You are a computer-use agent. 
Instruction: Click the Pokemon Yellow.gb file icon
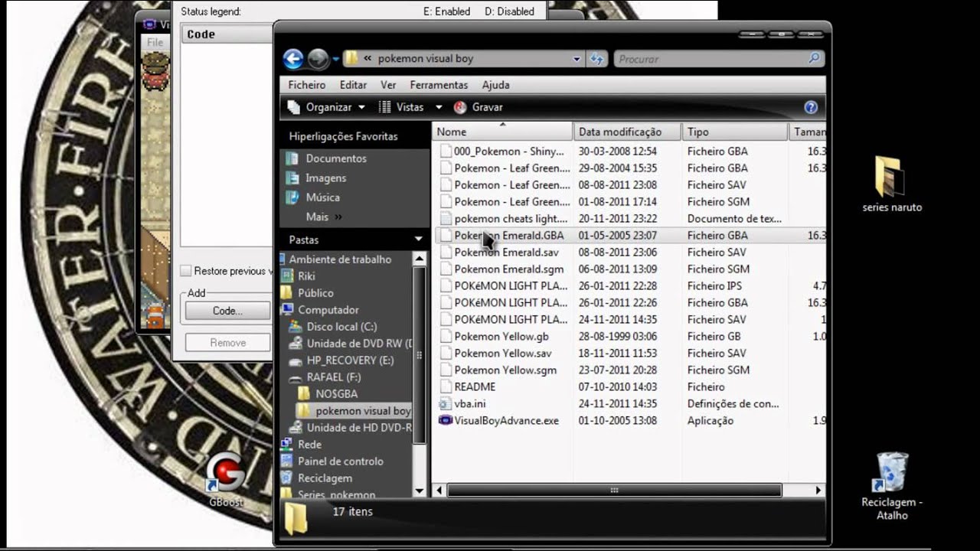click(446, 336)
